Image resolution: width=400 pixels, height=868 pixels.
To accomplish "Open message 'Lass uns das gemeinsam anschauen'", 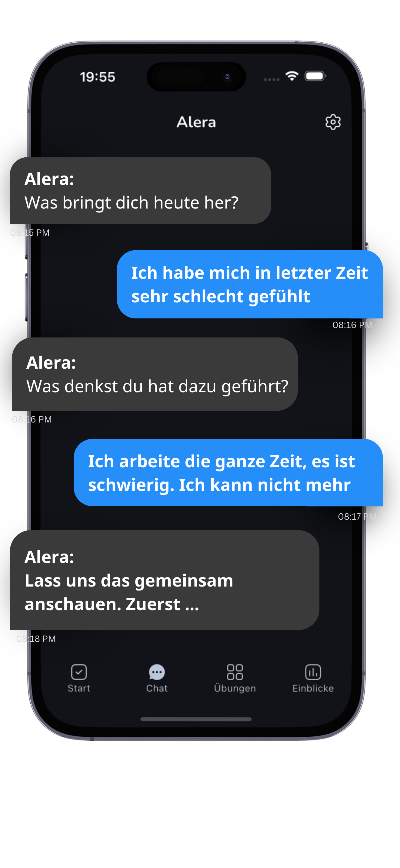I will click(x=165, y=580).
